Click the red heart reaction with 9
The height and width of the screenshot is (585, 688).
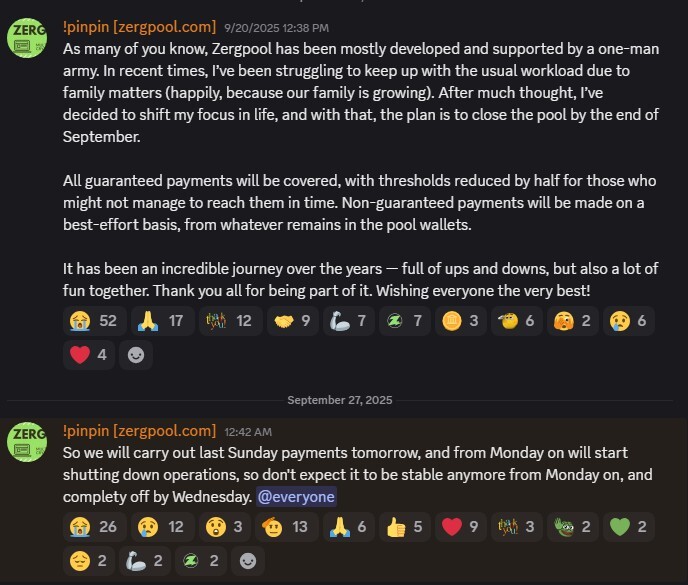point(461,526)
